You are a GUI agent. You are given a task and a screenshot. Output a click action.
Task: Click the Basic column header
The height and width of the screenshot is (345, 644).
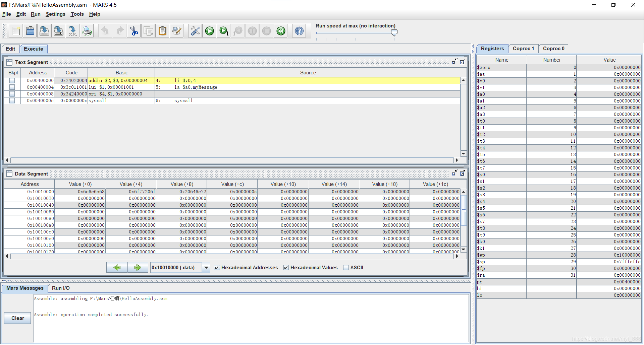[121, 73]
